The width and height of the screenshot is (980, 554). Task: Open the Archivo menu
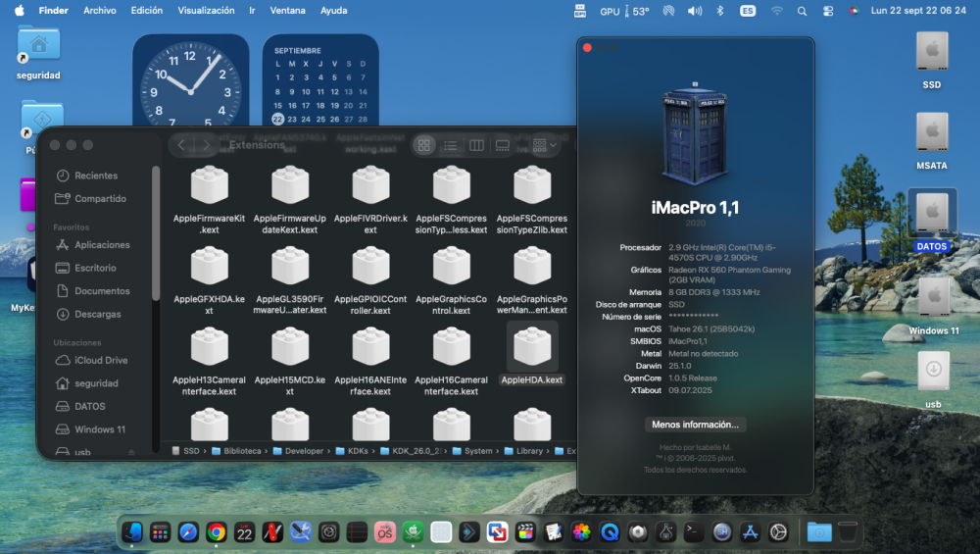point(100,11)
